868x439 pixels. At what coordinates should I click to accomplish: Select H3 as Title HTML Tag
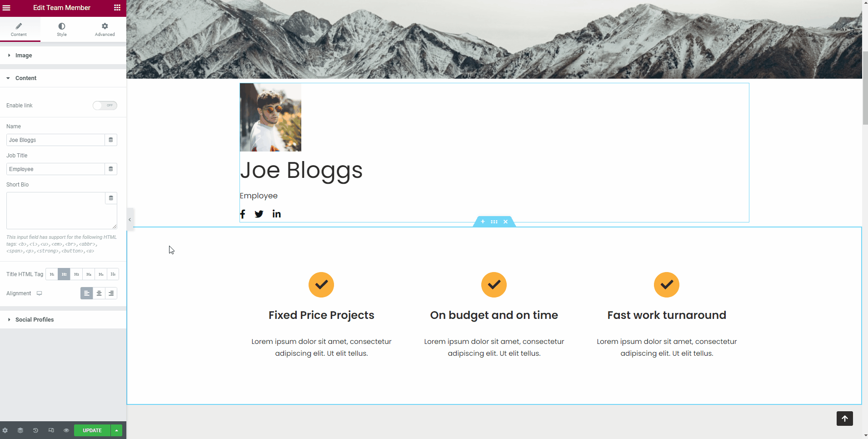[76, 274]
